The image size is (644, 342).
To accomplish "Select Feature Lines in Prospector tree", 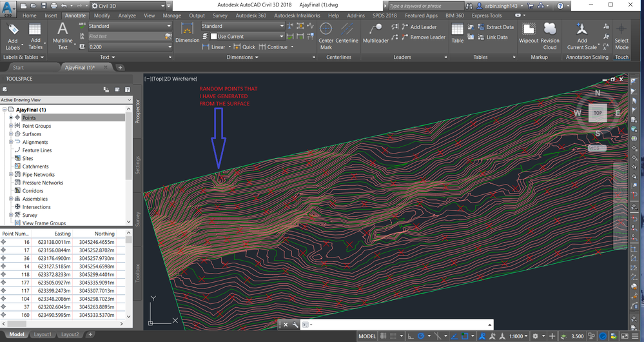I will coord(37,150).
